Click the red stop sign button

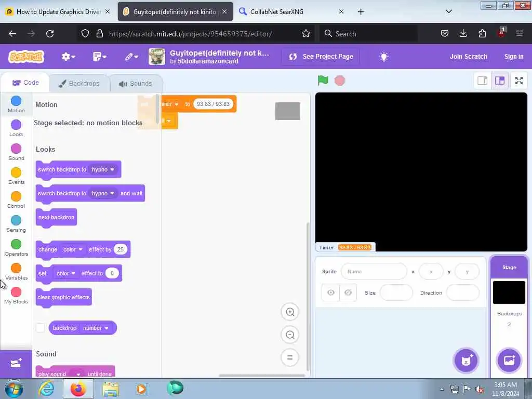[340, 81]
